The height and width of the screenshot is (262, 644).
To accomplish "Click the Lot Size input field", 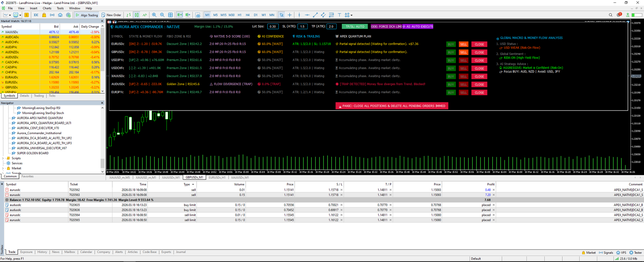I will click(273, 26).
